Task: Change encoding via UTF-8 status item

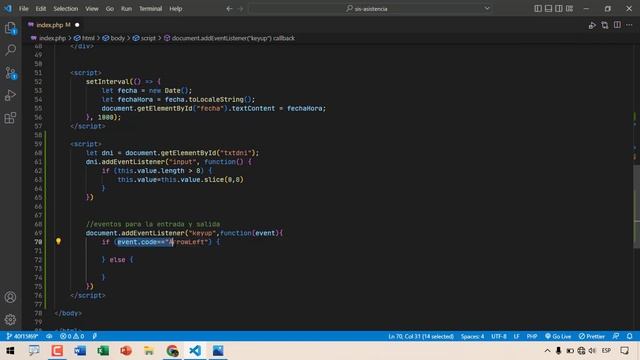Action: (499, 336)
